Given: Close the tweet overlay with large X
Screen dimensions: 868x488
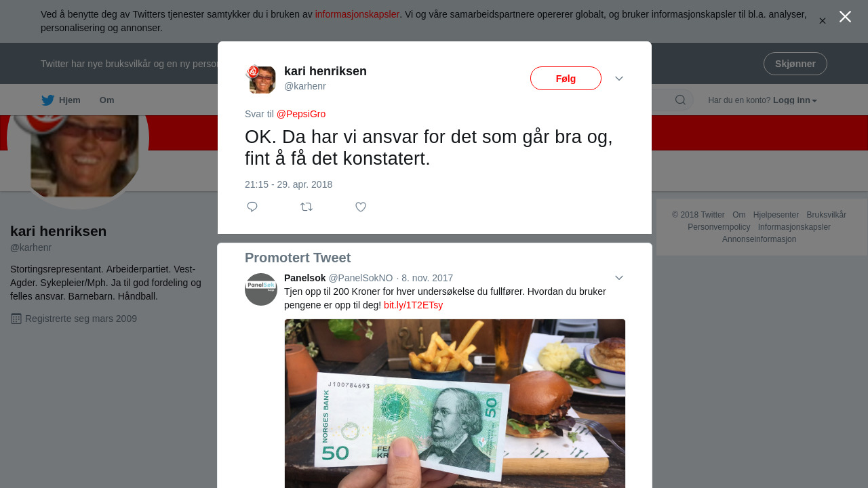Looking at the screenshot, I should click(845, 17).
